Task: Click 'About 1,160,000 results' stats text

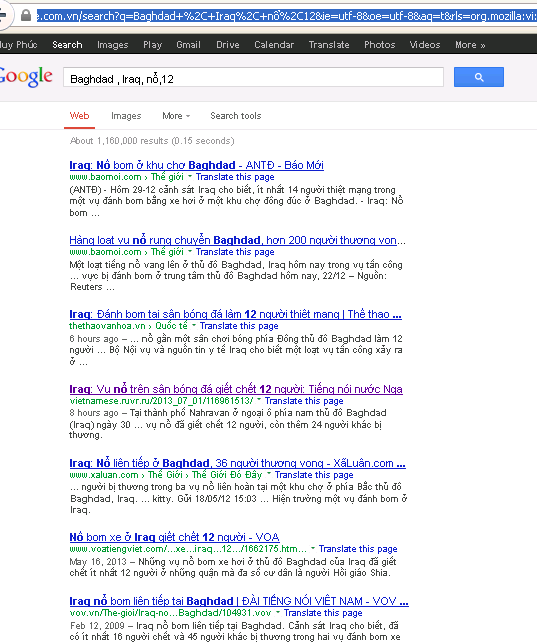Action: pos(152,141)
